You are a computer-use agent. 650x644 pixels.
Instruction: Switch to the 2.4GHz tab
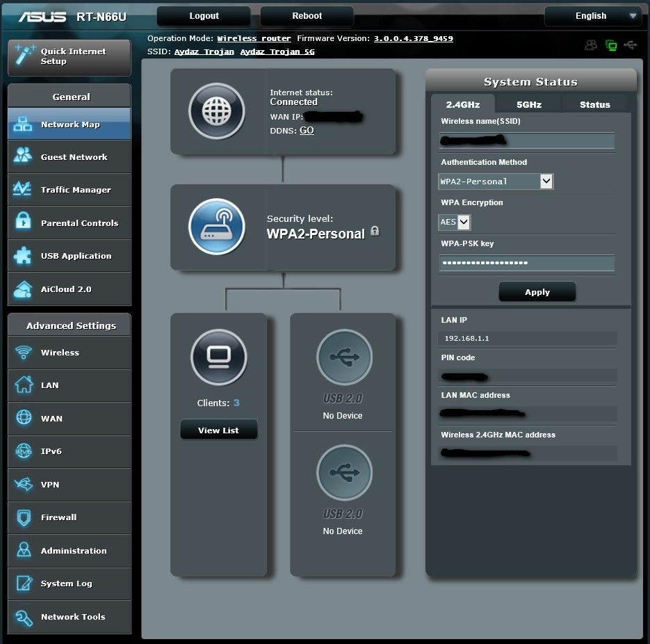(462, 104)
